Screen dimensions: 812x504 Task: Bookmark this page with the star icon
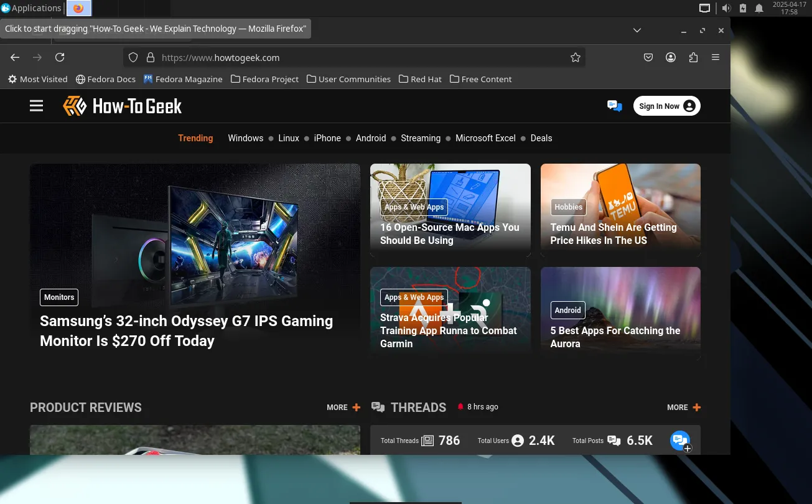coord(576,57)
